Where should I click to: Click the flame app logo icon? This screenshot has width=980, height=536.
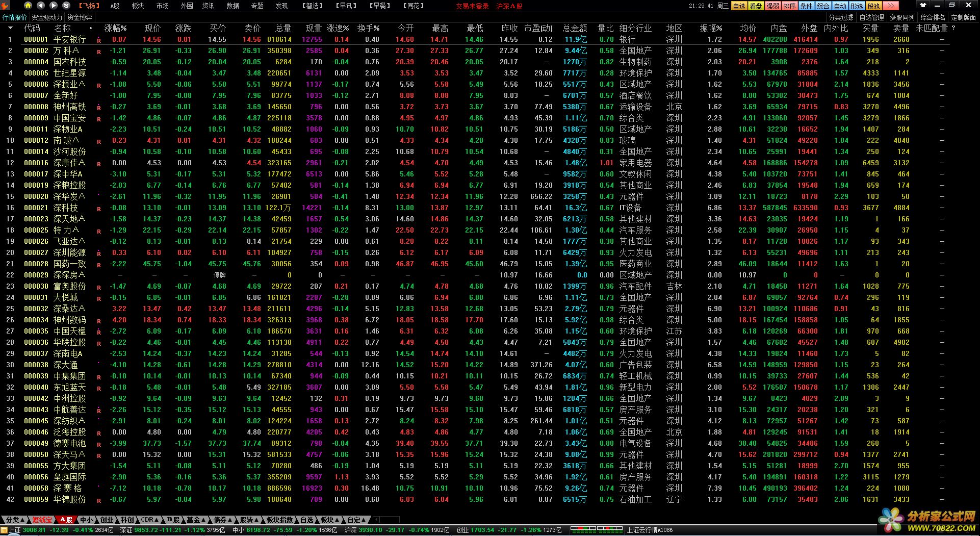click(5, 6)
